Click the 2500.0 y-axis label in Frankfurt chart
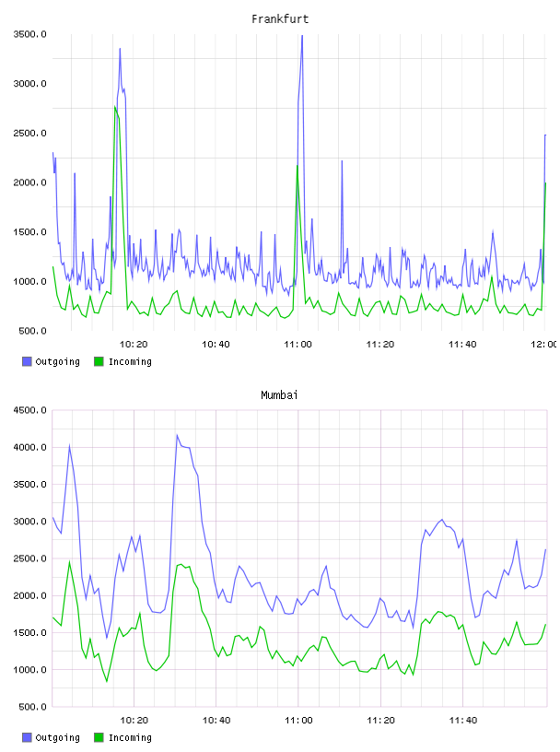The height and width of the screenshot is (752, 560). (30, 133)
